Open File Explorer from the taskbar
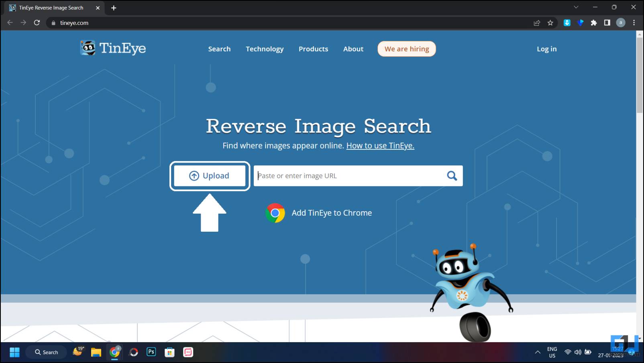Image resolution: width=644 pixels, height=363 pixels. 96,352
